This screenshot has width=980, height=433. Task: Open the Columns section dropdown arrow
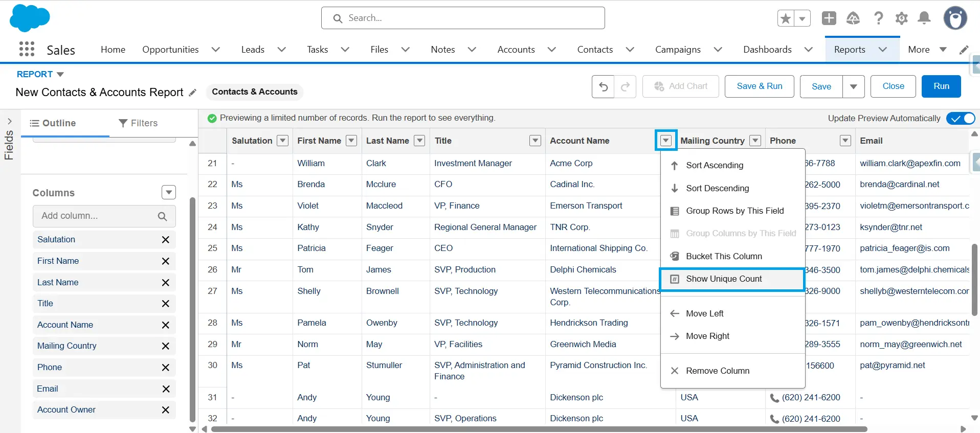pyautogui.click(x=169, y=192)
